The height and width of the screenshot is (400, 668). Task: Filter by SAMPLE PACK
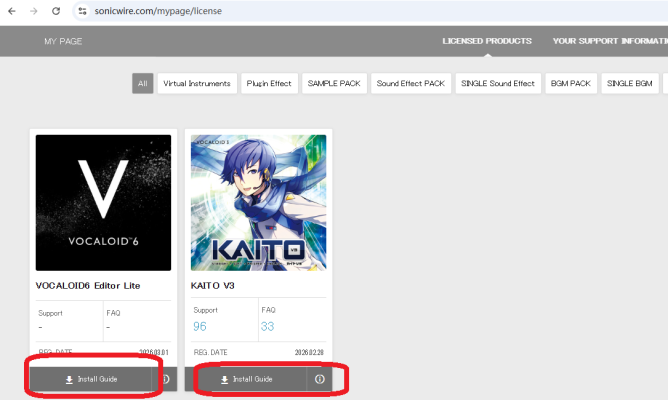(334, 83)
